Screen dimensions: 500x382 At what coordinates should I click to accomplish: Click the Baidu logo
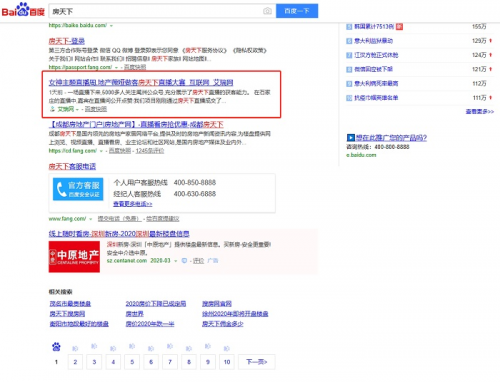pyautogui.click(x=23, y=10)
